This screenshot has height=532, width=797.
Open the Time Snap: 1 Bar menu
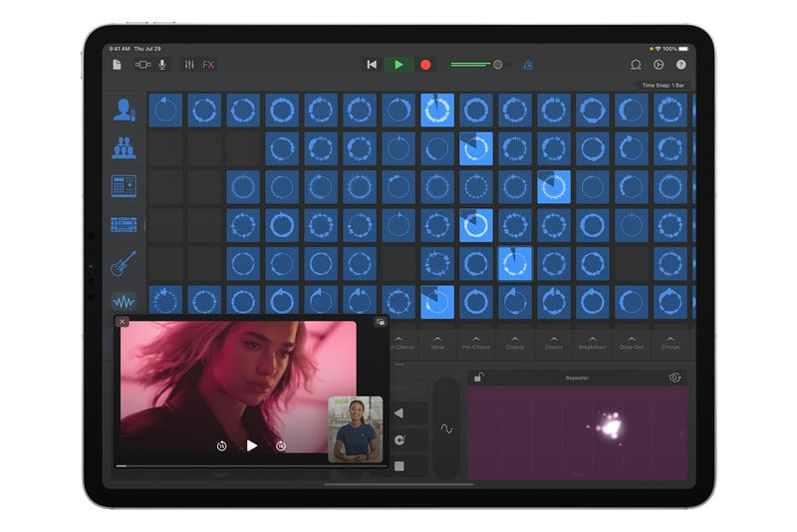tap(663, 86)
